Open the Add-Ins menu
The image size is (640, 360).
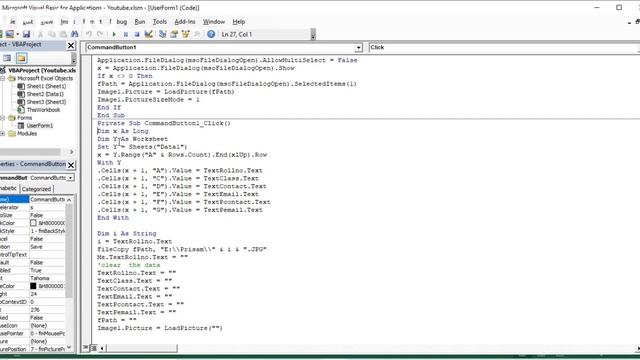[185, 22]
